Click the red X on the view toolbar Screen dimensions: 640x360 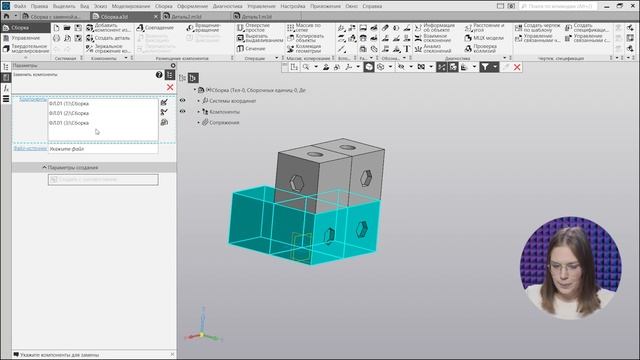point(517,67)
